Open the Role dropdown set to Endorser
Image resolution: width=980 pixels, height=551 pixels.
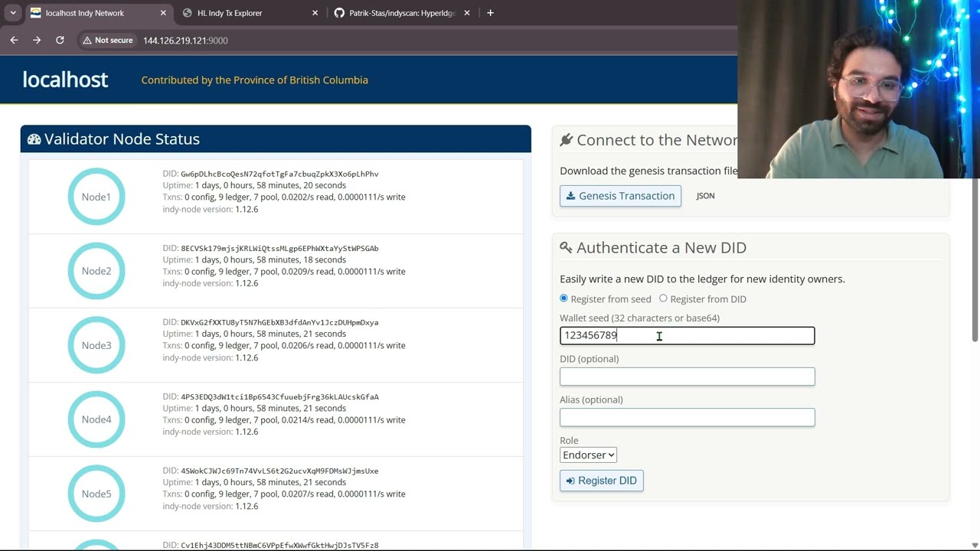[588, 455]
